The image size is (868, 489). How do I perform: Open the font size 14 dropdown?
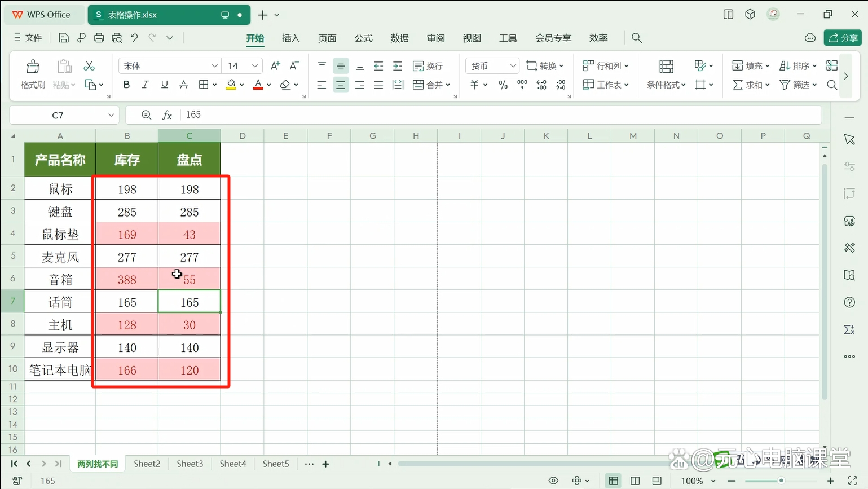coord(255,66)
